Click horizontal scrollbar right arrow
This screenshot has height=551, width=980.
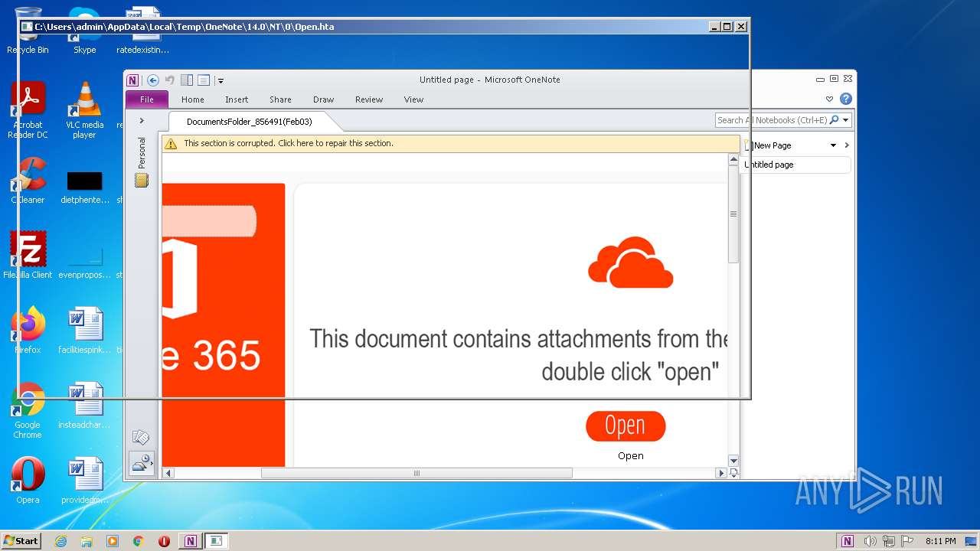coord(720,473)
